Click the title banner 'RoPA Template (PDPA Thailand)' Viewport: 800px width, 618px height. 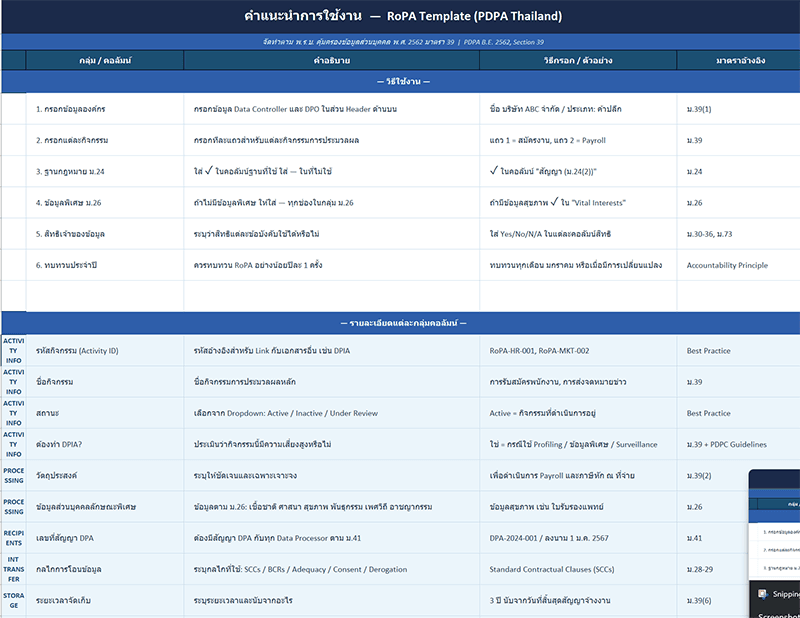click(403, 16)
